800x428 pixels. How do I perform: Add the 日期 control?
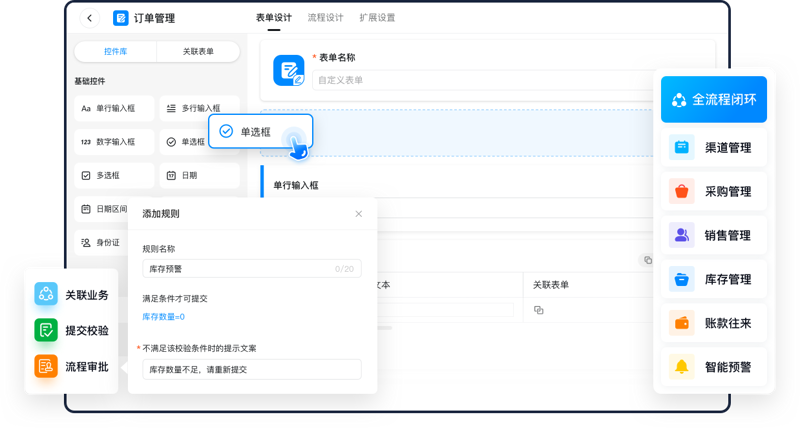[199, 175]
